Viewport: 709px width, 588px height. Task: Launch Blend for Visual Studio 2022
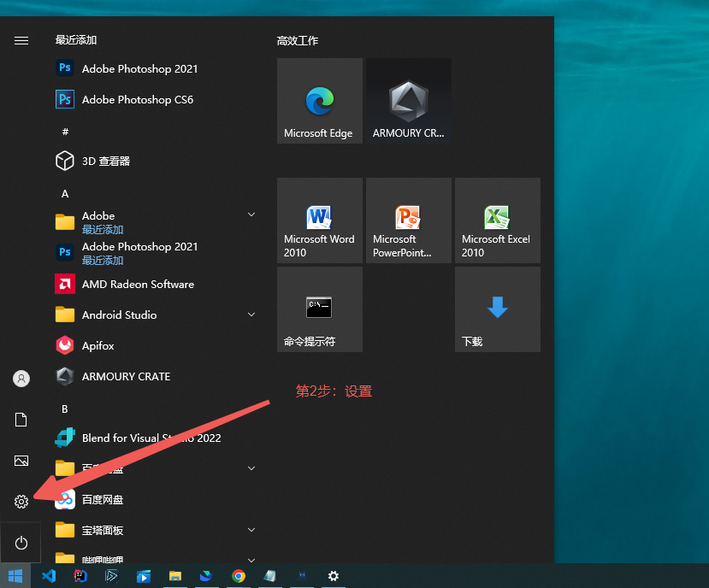tap(155, 438)
